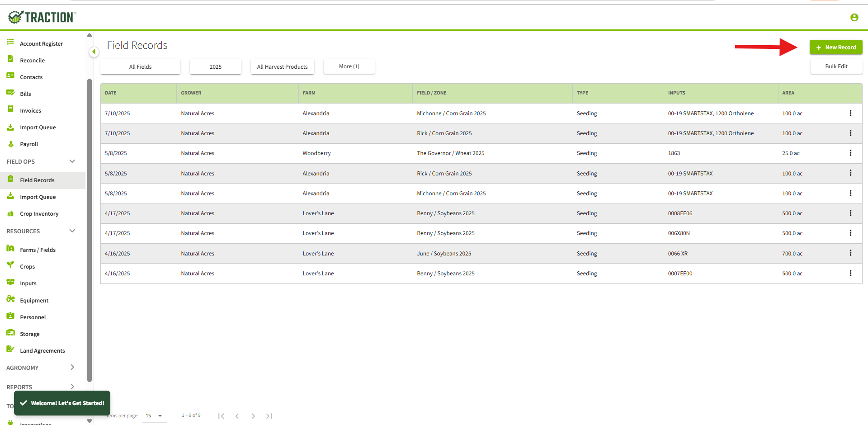Open the All Harvest Products filter

pos(283,66)
